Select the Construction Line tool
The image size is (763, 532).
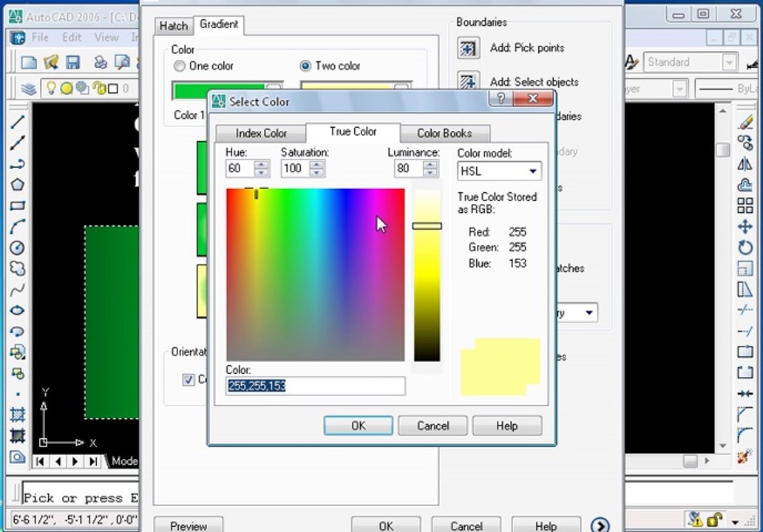(18, 143)
